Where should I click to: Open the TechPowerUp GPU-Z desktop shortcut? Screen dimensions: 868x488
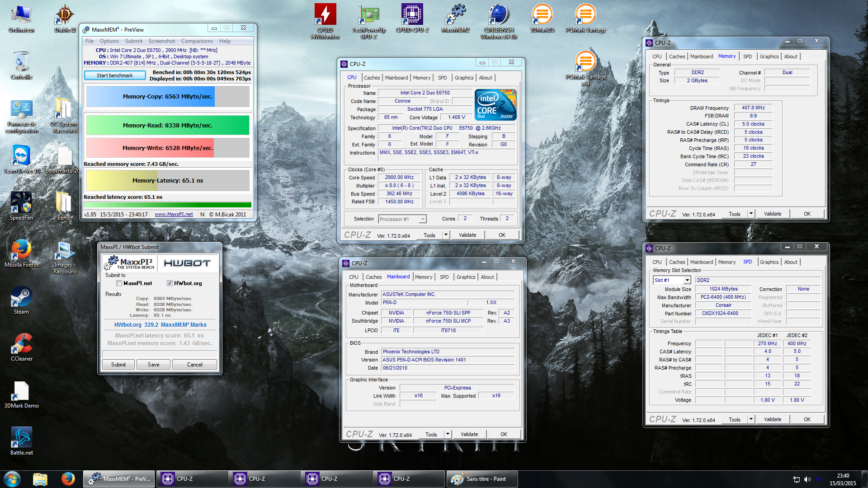(368, 22)
